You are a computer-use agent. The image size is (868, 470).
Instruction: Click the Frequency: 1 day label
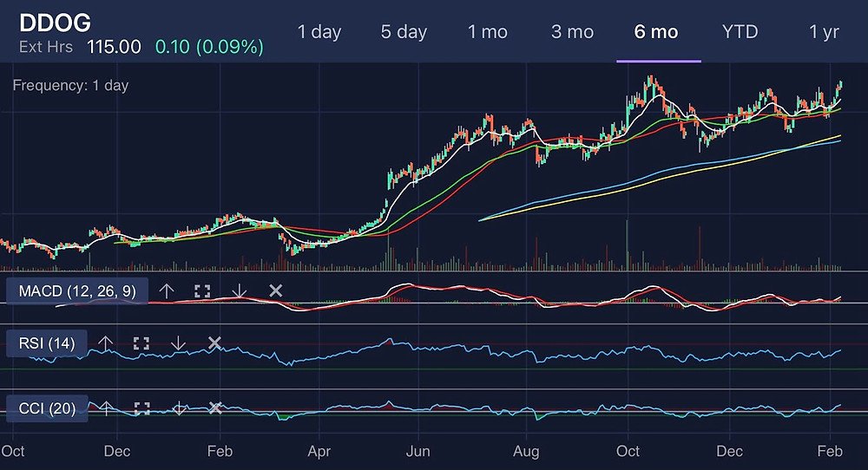coord(70,85)
